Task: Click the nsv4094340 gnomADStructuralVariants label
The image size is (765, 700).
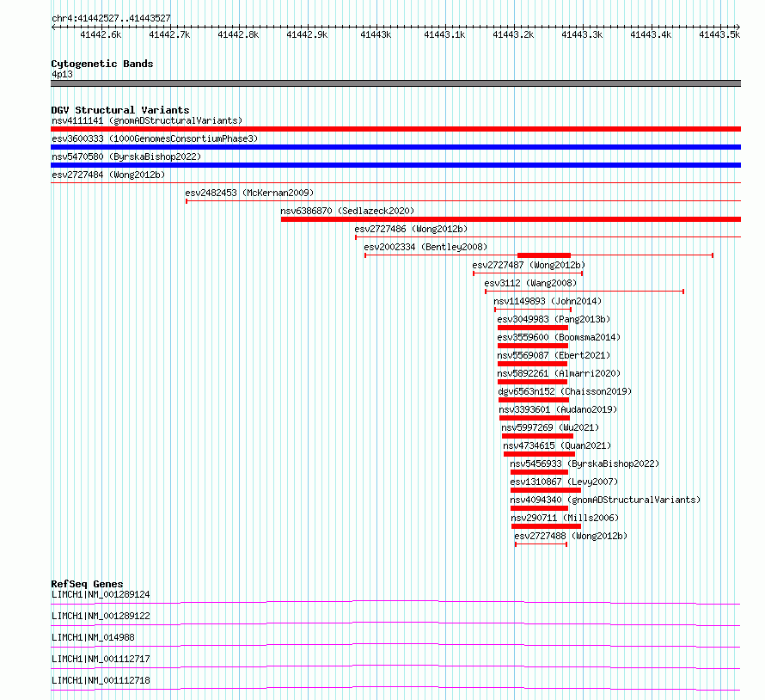Action: tap(605, 500)
